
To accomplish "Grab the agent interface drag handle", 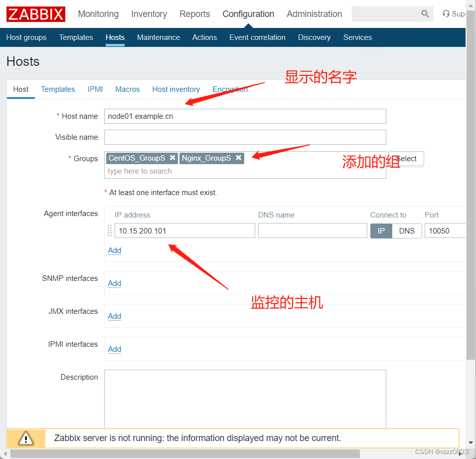I will pos(110,230).
